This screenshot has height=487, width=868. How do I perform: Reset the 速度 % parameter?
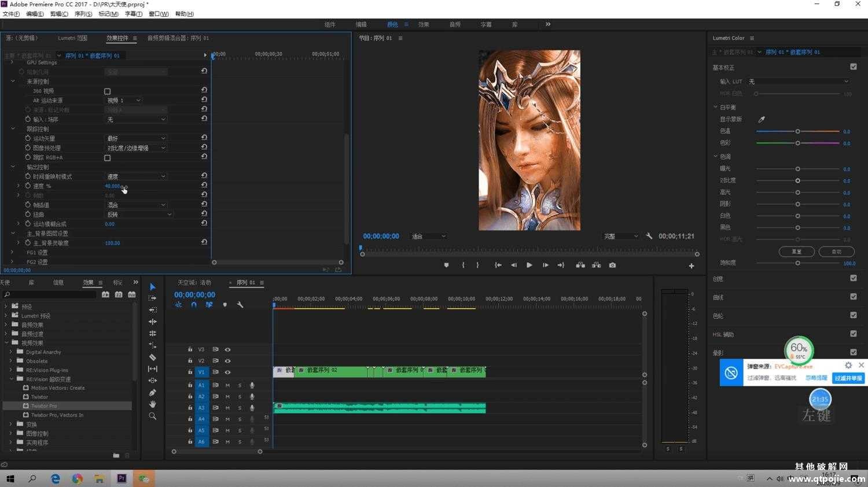pyautogui.click(x=204, y=185)
